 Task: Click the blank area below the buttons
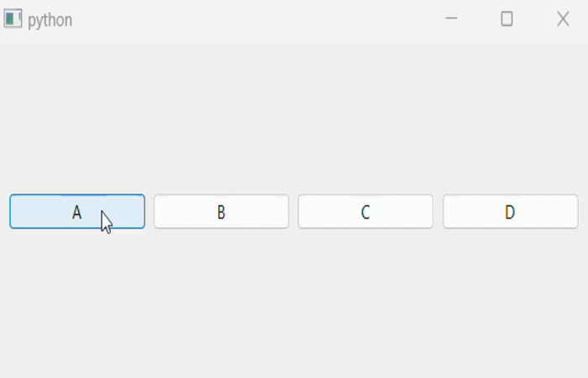point(294,302)
